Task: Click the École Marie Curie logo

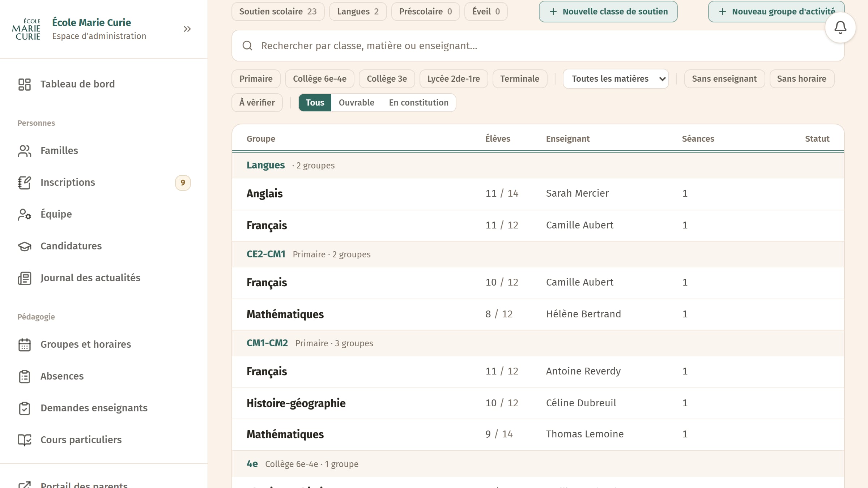Action: click(x=26, y=29)
